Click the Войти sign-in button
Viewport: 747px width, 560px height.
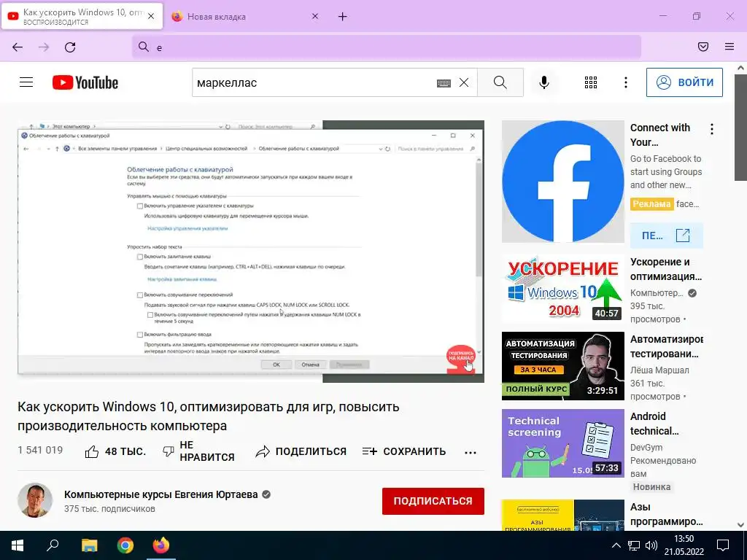684,82
